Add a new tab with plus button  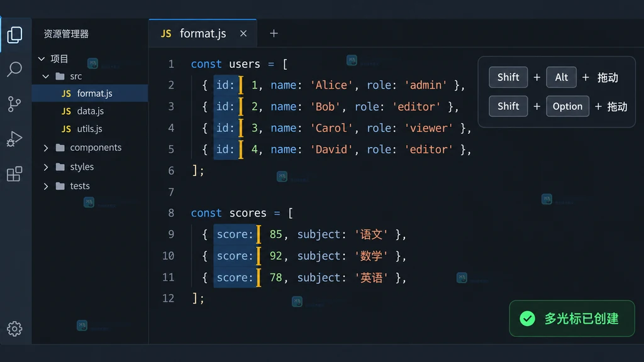coord(274,34)
